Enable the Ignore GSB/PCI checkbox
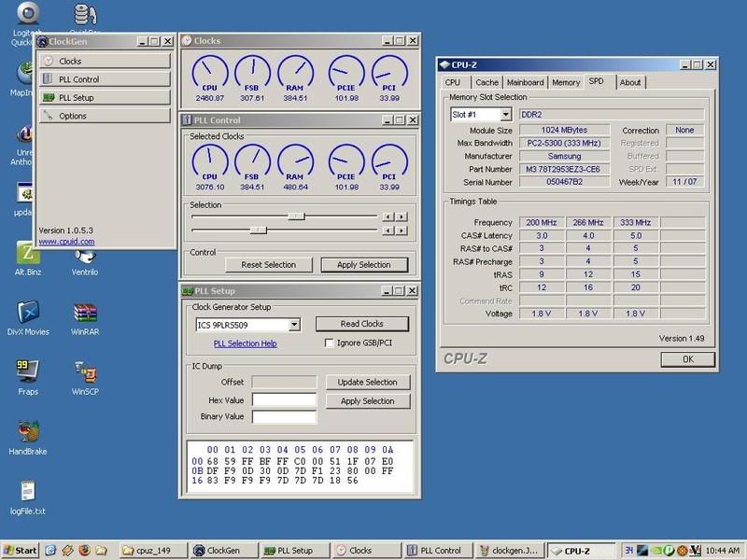The height and width of the screenshot is (560, 747). (329, 343)
